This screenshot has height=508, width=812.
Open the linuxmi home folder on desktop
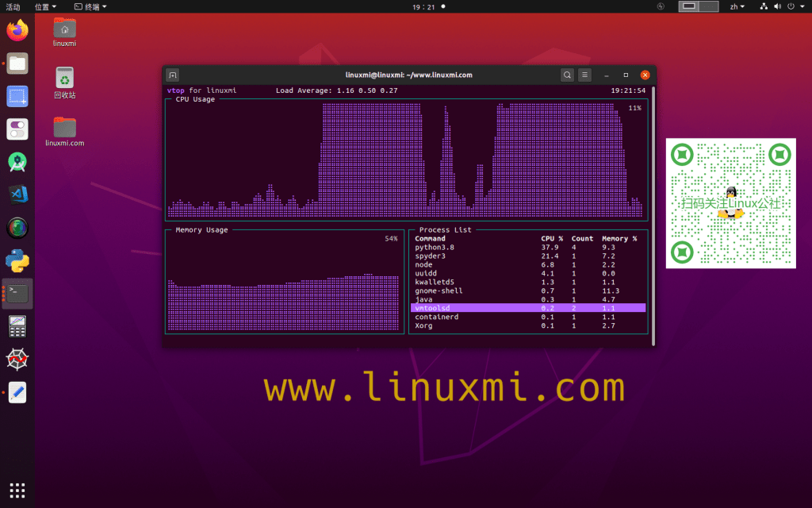coord(65,32)
